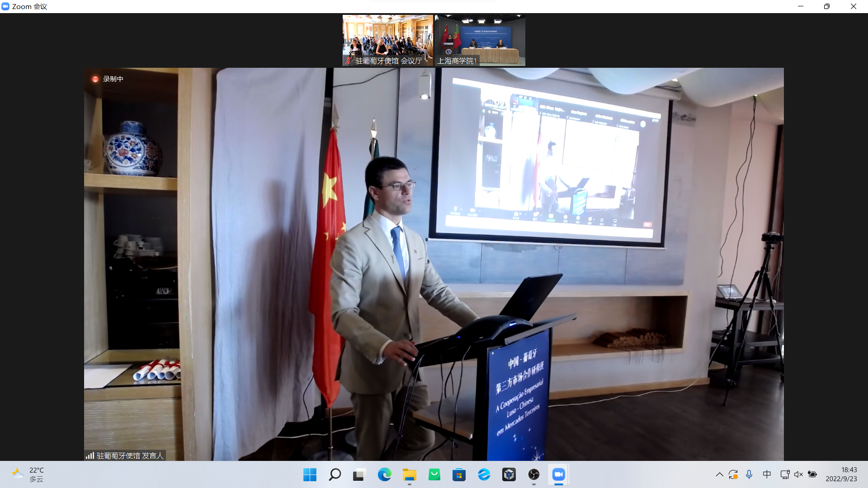The image size is (868, 488).
Task: Click the 录制中 recording indicator
Action: coord(108,79)
